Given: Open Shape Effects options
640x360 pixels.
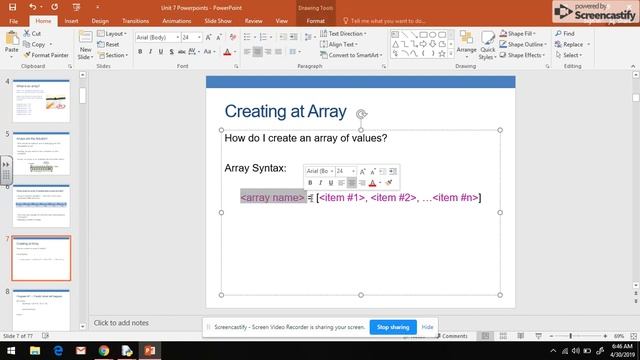Looking at the screenshot, I should point(522,55).
